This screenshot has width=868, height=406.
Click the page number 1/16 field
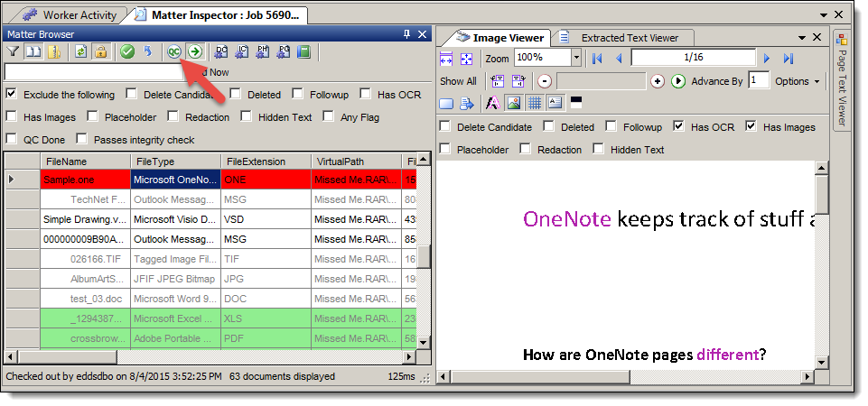[x=694, y=58]
